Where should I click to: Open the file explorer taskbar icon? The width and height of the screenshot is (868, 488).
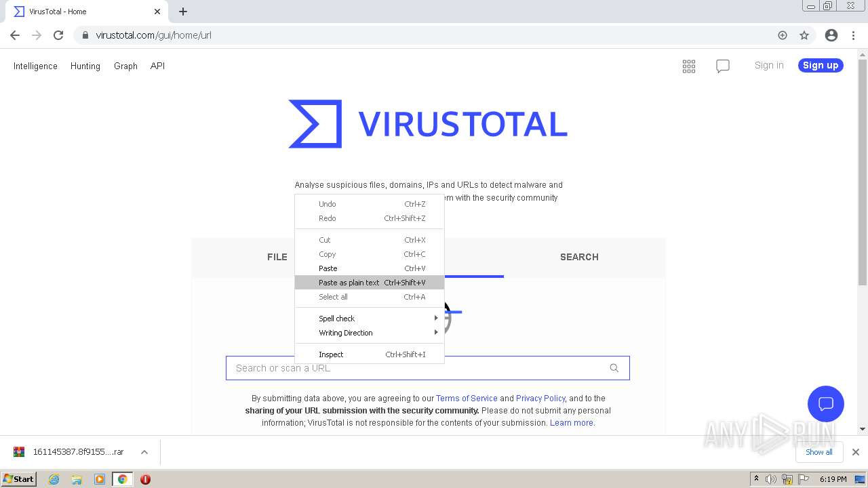click(x=77, y=479)
